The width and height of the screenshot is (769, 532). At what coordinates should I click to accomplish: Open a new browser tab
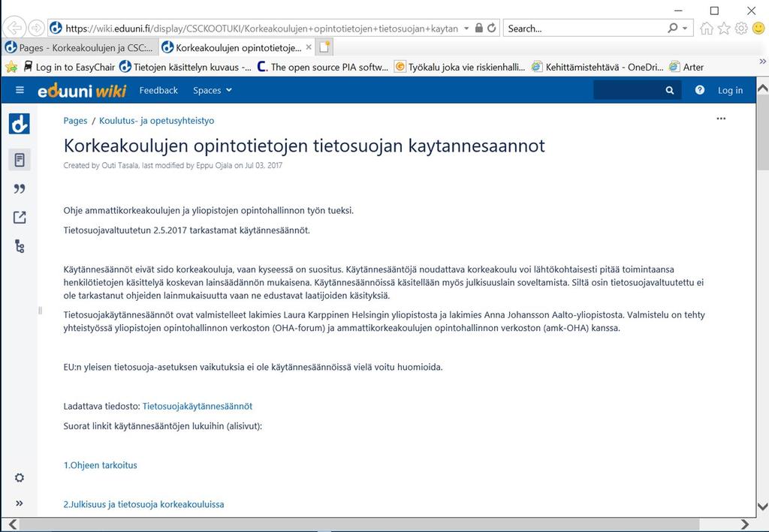pos(324,47)
